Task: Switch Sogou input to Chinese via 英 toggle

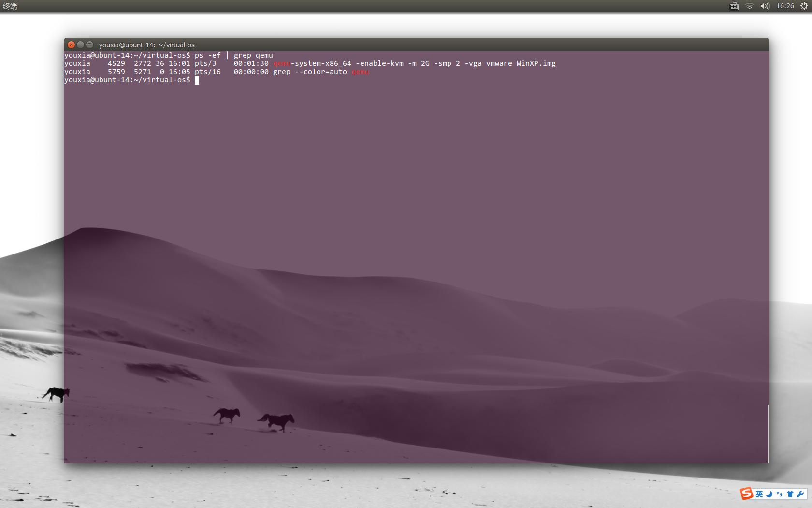Action: [x=759, y=494]
